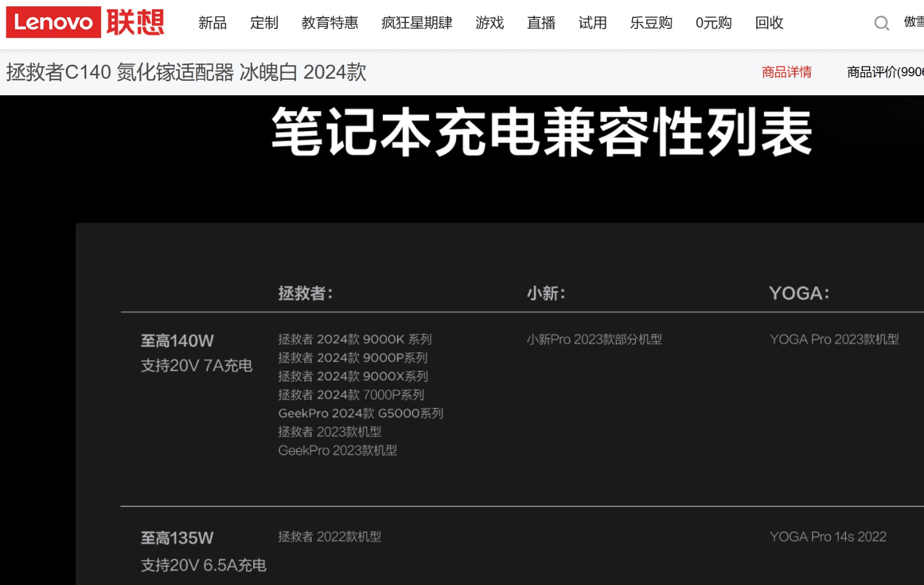Open the 0元购 navigation link
Viewport: 924px width, 585px height.
pyautogui.click(x=714, y=23)
